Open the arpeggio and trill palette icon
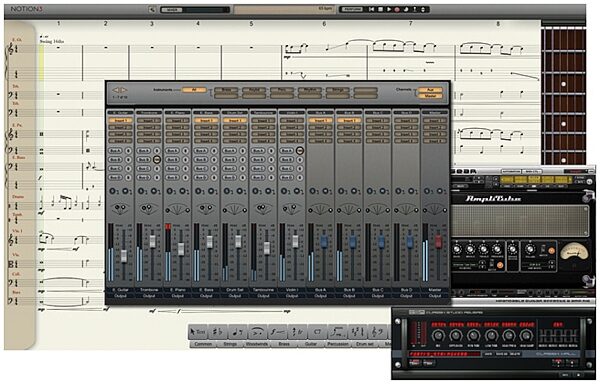 click(x=297, y=332)
